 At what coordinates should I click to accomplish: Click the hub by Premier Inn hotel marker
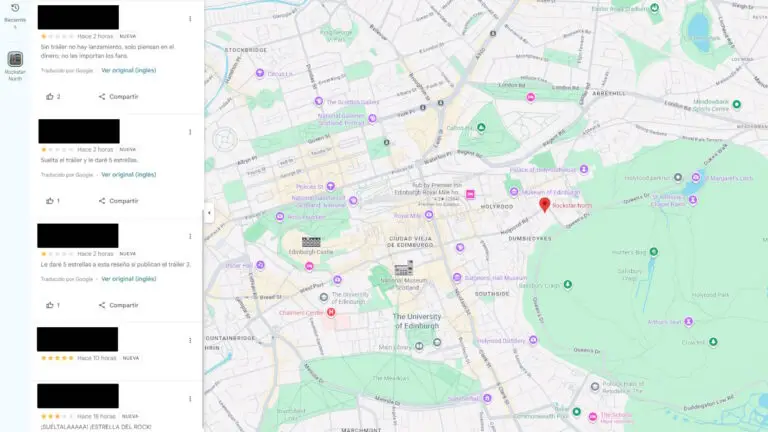pos(470,194)
